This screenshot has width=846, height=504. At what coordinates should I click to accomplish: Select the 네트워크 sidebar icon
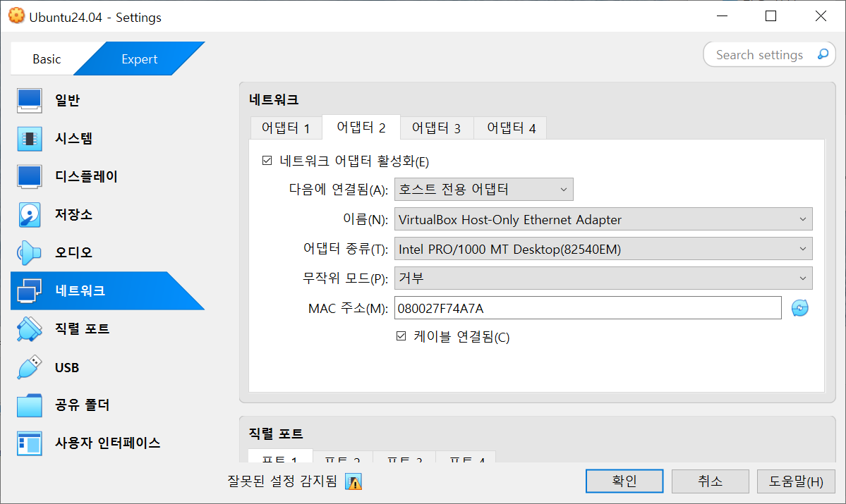29,290
